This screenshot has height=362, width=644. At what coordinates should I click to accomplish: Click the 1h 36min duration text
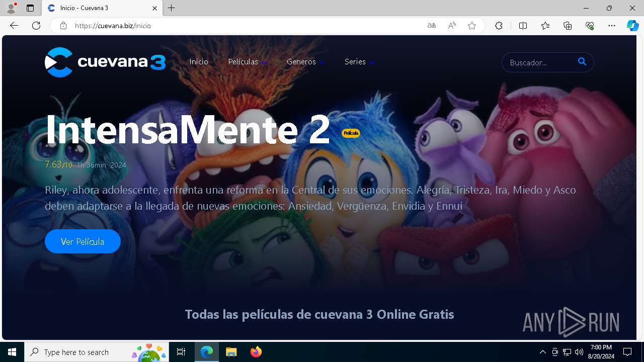tap(91, 165)
